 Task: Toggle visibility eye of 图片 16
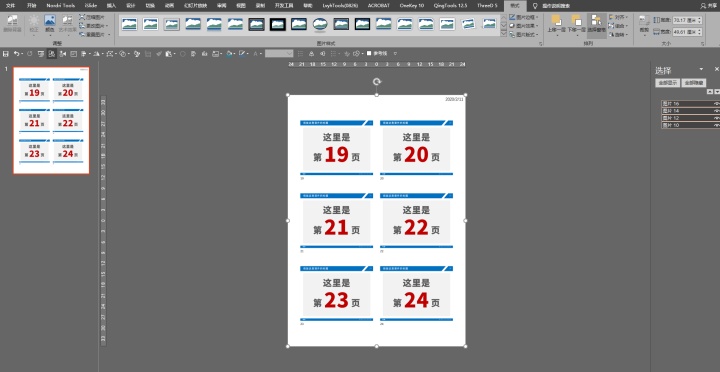716,104
